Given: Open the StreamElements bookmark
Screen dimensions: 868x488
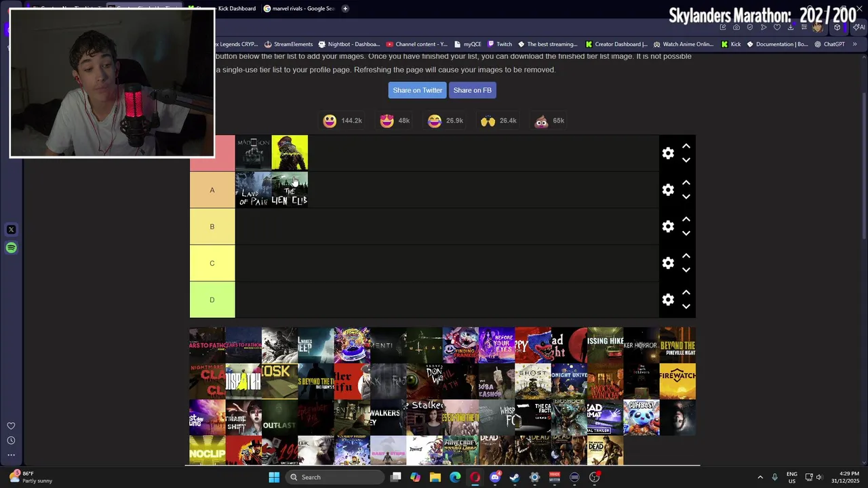Looking at the screenshot, I should [x=288, y=44].
